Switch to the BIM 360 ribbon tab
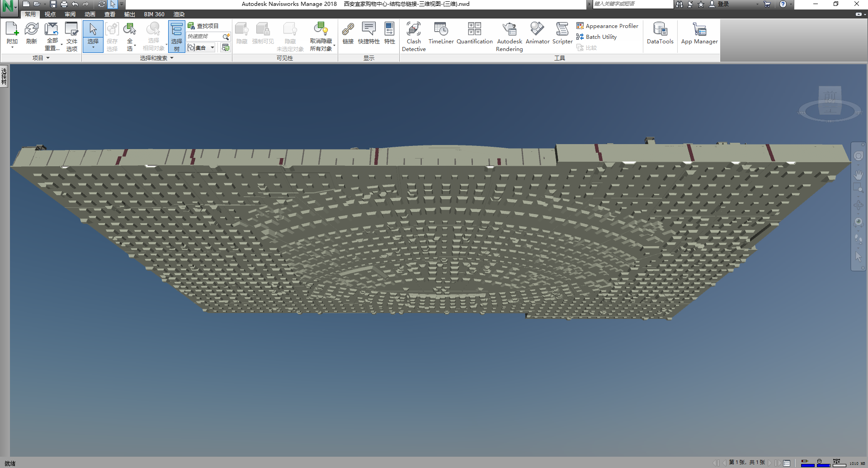Image resolution: width=868 pixels, height=468 pixels. pyautogui.click(x=154, y=14)
